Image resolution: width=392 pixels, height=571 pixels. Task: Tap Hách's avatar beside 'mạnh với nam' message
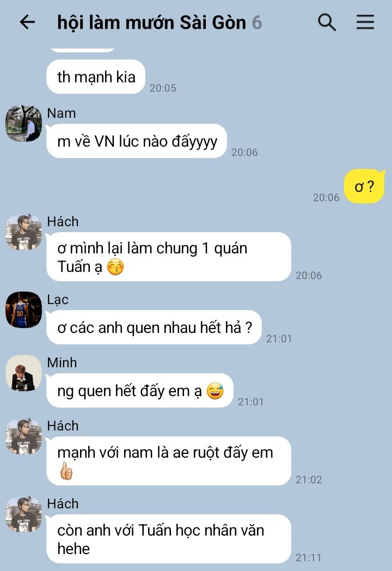23,436
